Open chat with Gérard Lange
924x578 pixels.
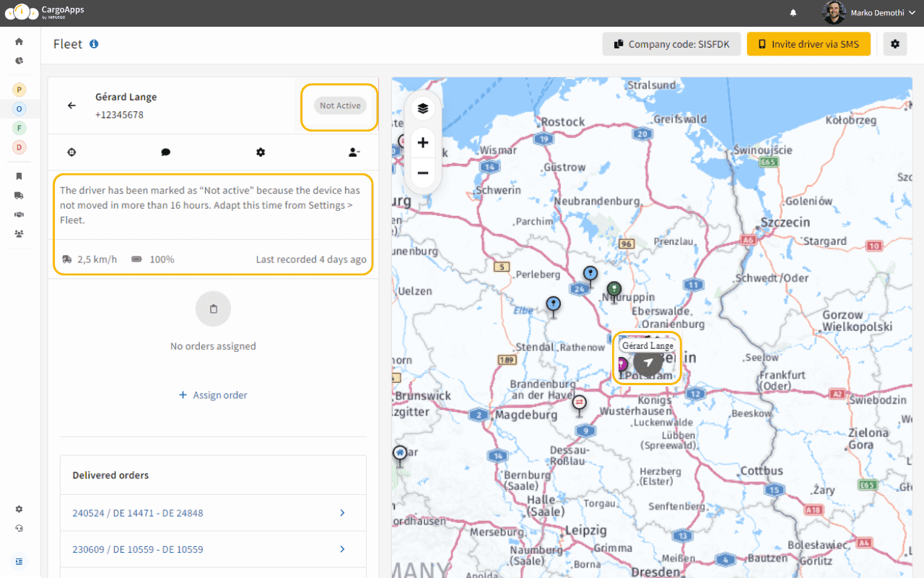[x=165, y=152]
